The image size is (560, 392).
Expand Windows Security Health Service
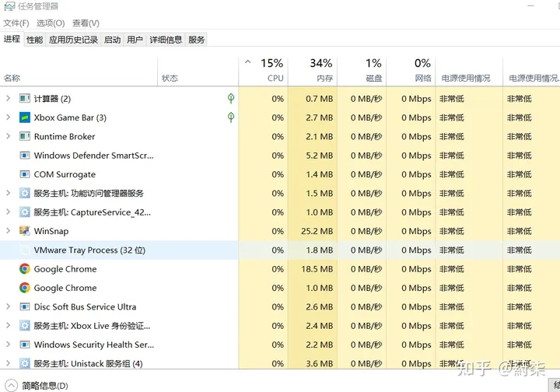[9, 344]
